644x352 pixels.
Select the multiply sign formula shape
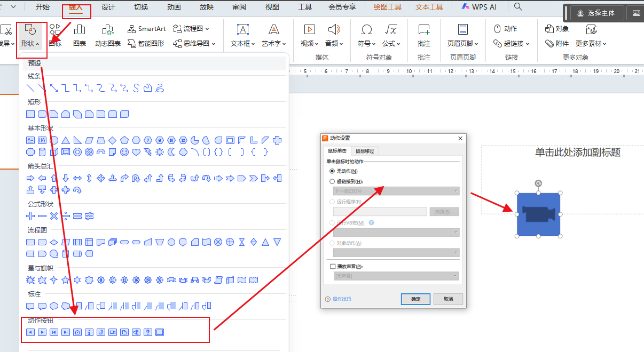click(x=54, y=216)
